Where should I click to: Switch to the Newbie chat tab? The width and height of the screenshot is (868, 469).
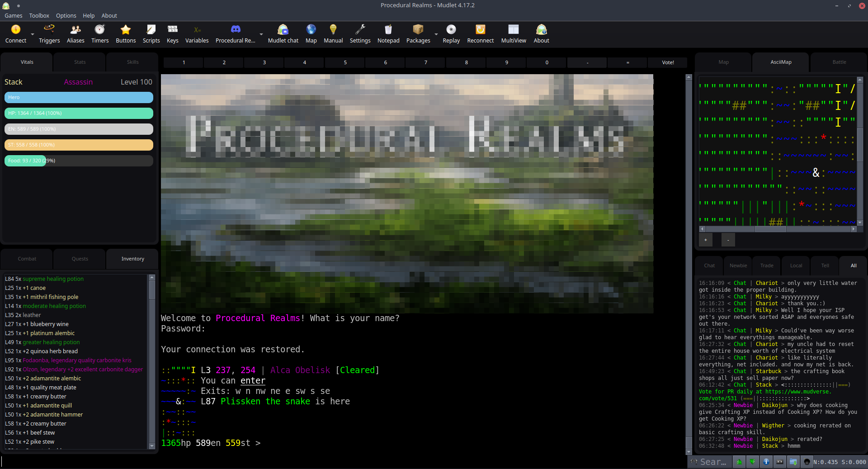[738, 265]
